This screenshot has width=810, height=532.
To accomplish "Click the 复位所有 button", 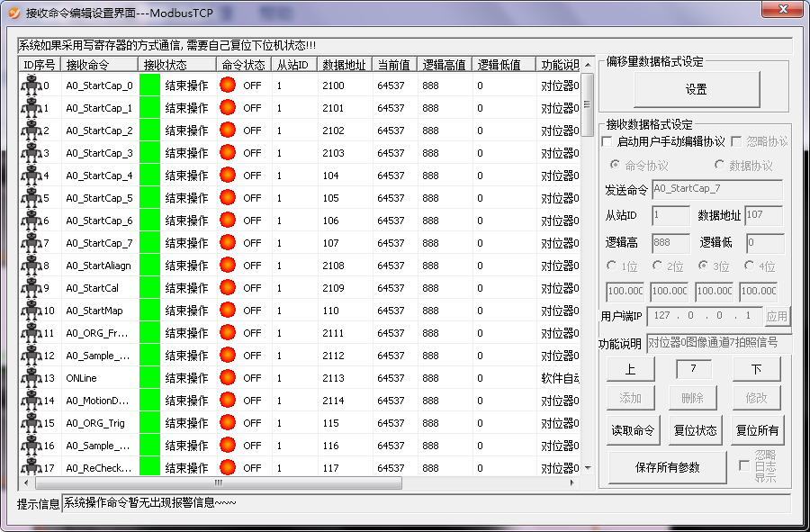I will click(x=757, y=430).
